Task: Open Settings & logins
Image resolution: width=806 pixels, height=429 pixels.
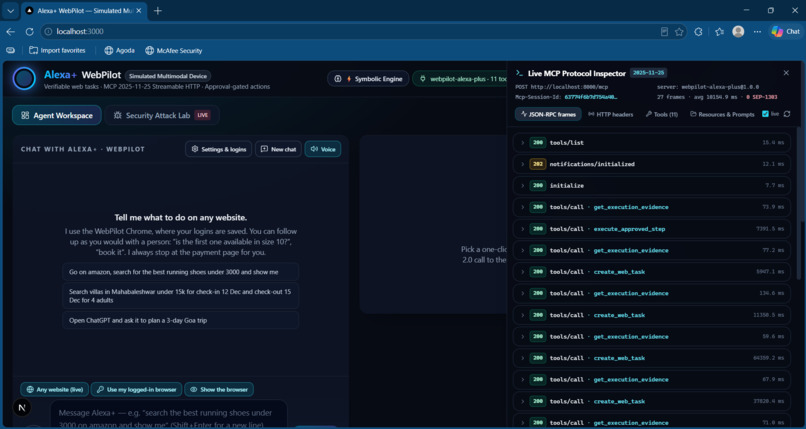Action: point(218,149)
